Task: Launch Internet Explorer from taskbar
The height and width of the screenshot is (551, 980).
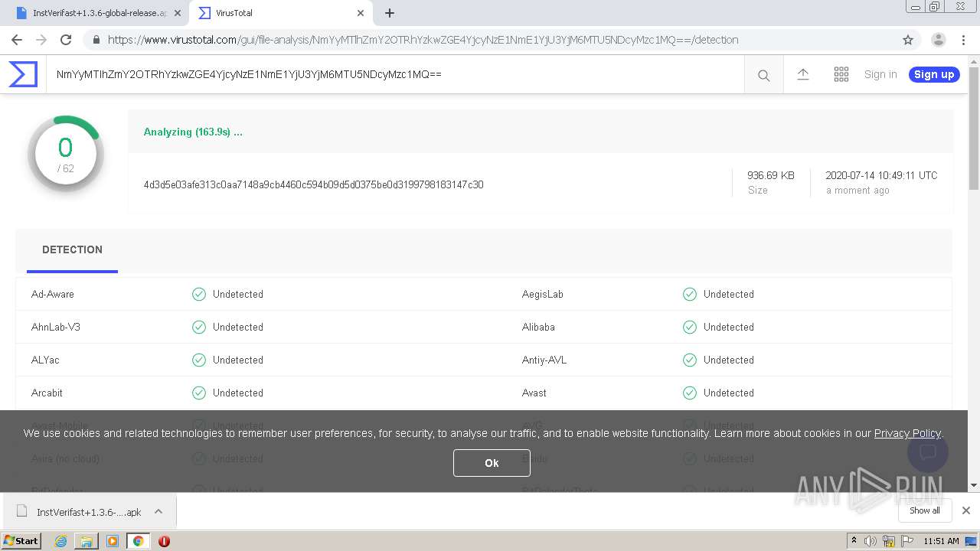Action: pyautogui.click(x=60, y=541)
